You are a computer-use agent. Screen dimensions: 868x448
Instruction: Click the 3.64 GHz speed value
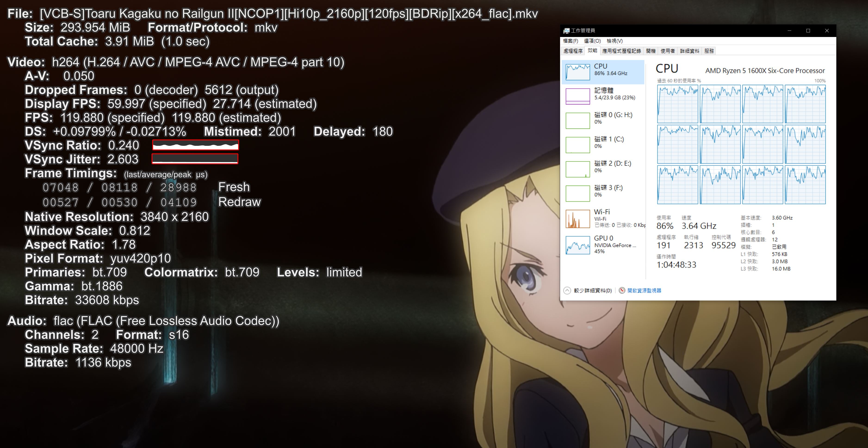(x=699, y=226)
